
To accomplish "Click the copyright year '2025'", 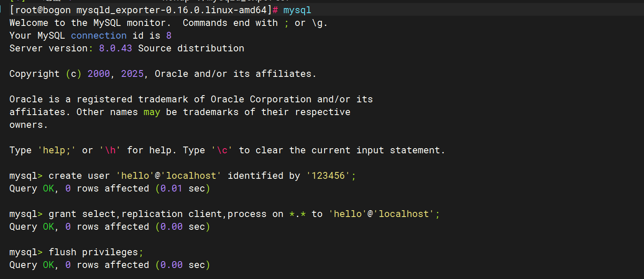I will [x=132, y=74].
